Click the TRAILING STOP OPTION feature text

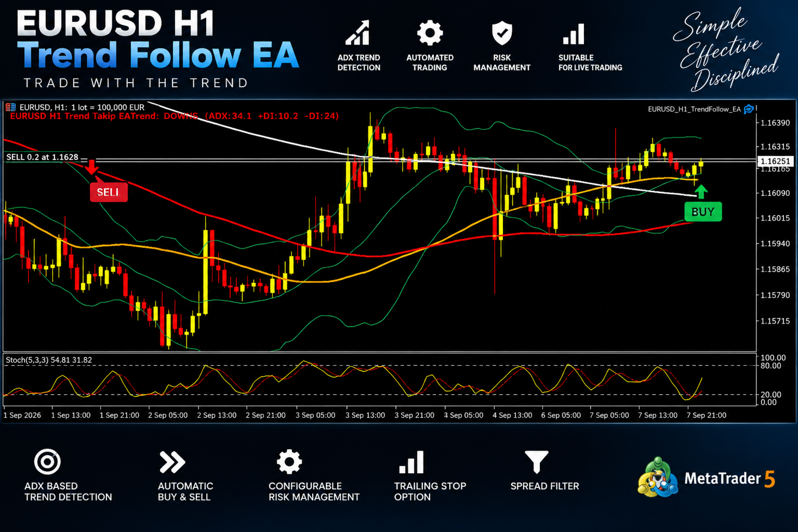pos(430,491)
